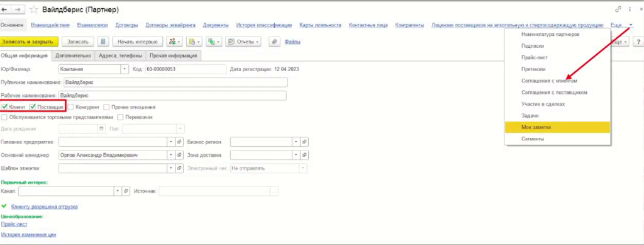Screen dimensions: 644x245
Task: Open the create-based-on document icon dropdown
Action: tap(194, 42)
